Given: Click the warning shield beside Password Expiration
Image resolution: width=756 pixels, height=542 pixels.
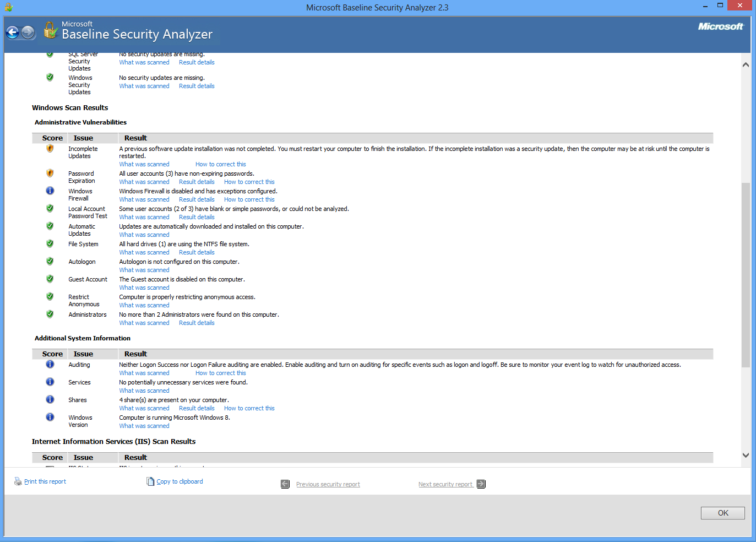Looking at the screenshot, I should [50, 173].
